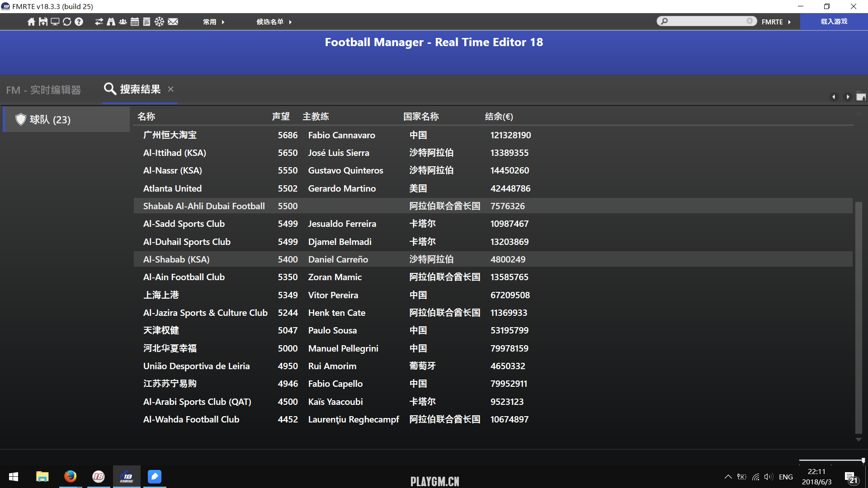Select Al-Jazira Sports & Culture Club
The width and height of the screenshot is (868, 488).
493,313
